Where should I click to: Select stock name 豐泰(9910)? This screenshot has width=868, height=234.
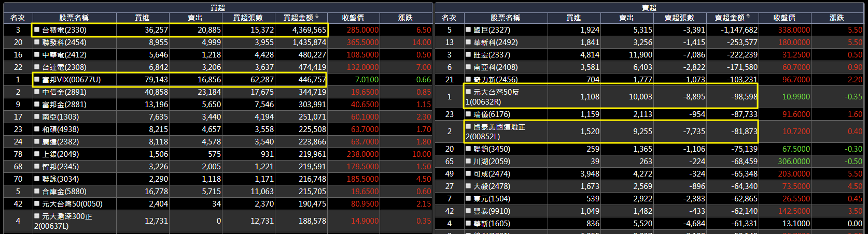point(492,211)
